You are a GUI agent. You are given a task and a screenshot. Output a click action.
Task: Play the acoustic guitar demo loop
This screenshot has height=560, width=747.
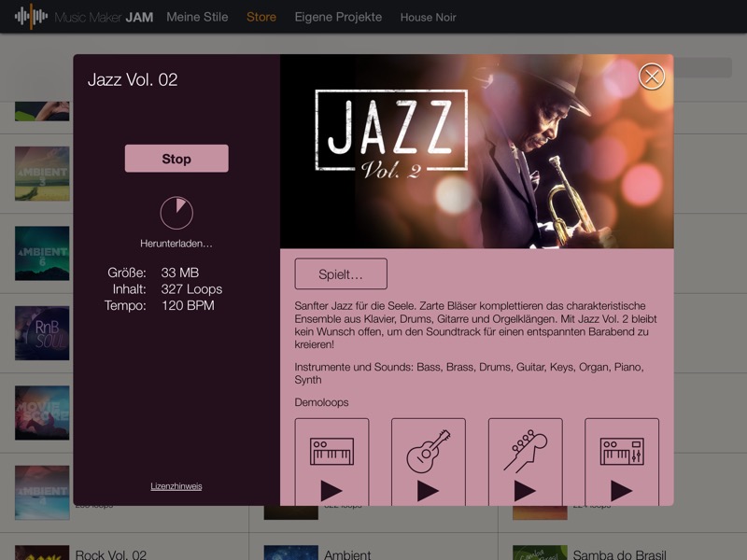pos(429,462)
